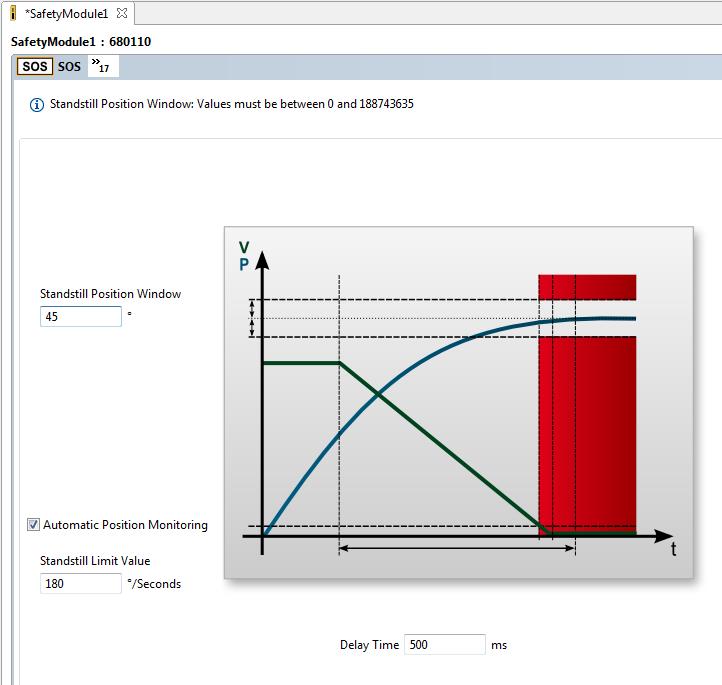722x685 pixels.
Task: Click the 'Standstill Position Window: Values must be between' message
Action: 232,104
